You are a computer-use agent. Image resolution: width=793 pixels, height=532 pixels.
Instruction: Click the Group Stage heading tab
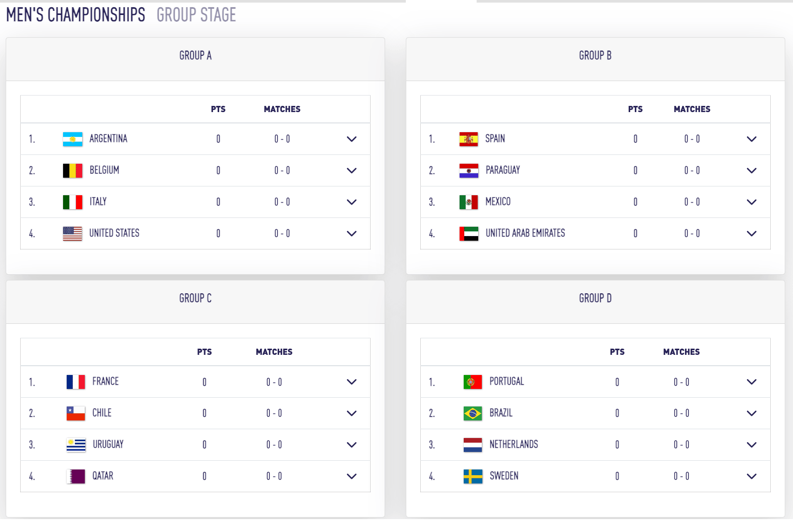click(x=196, y=15)
